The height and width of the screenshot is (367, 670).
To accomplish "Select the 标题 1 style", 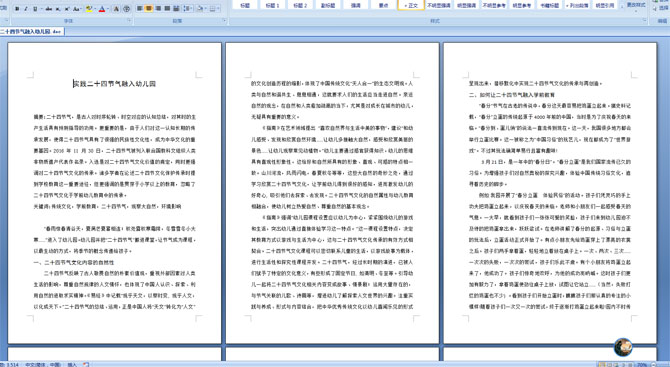I will pos(272,5).
